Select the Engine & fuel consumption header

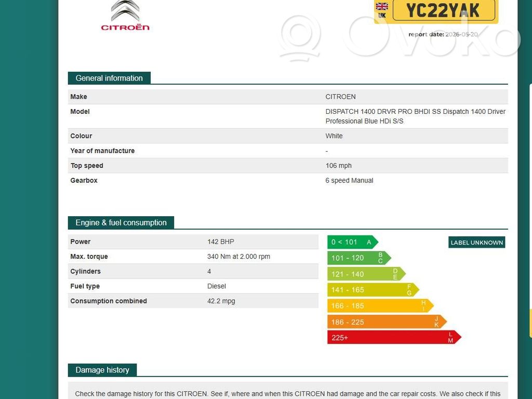coord(121,222)
